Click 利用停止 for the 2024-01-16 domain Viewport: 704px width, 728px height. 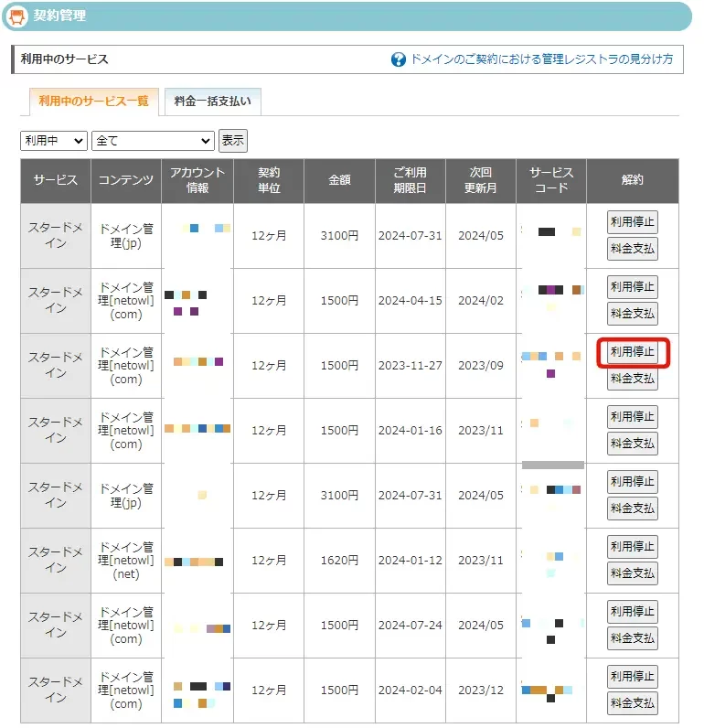click(x=633, y=417)
